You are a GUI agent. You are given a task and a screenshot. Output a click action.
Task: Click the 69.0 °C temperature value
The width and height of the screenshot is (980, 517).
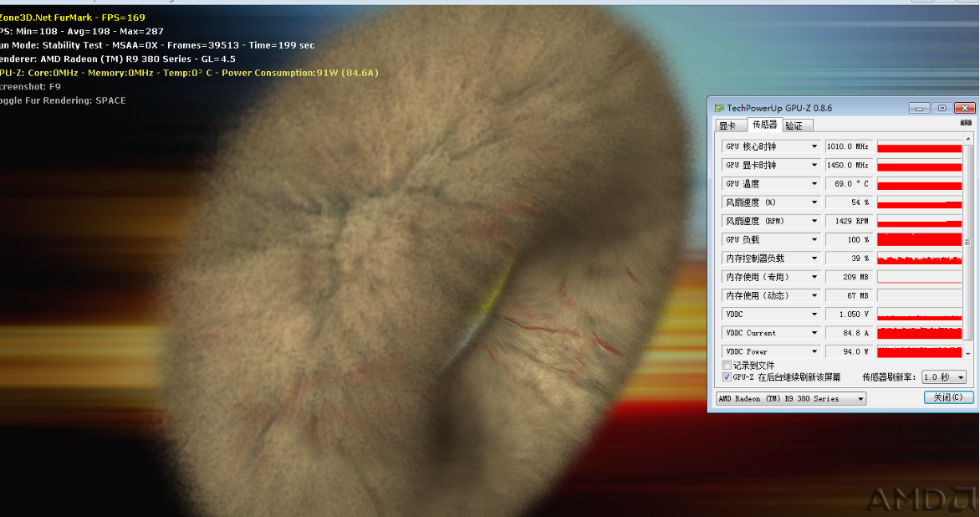848,184
